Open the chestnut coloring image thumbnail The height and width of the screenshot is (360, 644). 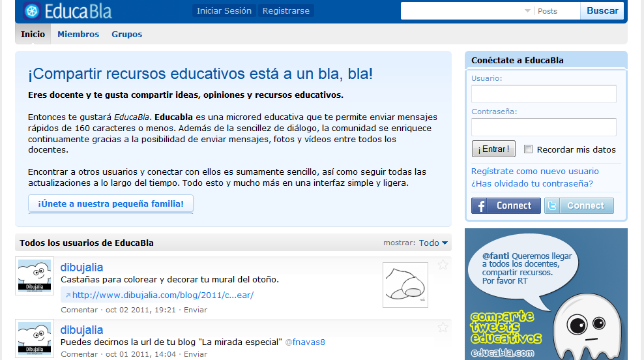405,285
